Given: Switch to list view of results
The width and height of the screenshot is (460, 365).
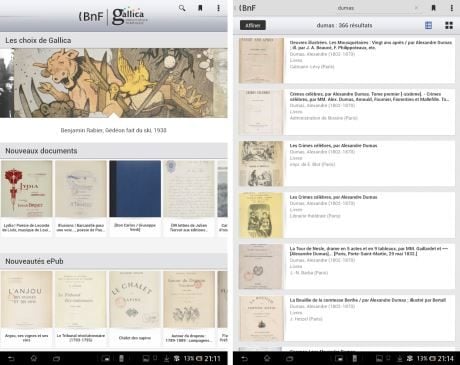Looking at the screenshot, I should 429,25.
